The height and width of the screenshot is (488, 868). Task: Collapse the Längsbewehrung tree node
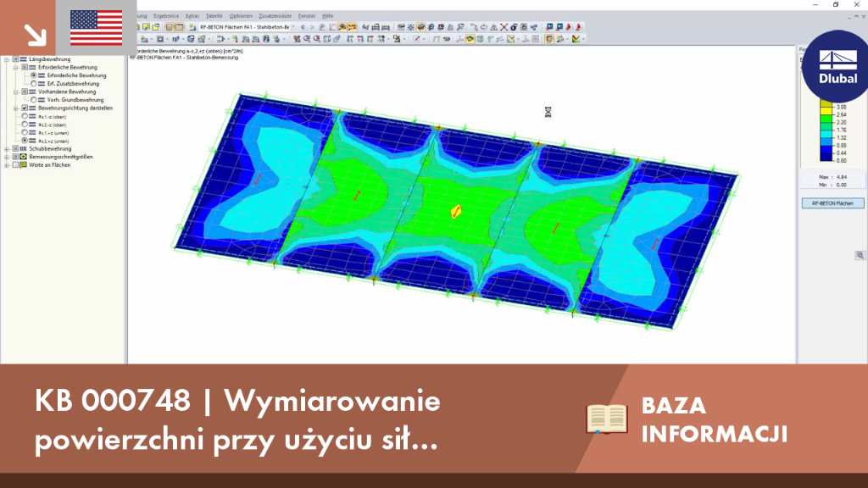(x=7, y=59)
